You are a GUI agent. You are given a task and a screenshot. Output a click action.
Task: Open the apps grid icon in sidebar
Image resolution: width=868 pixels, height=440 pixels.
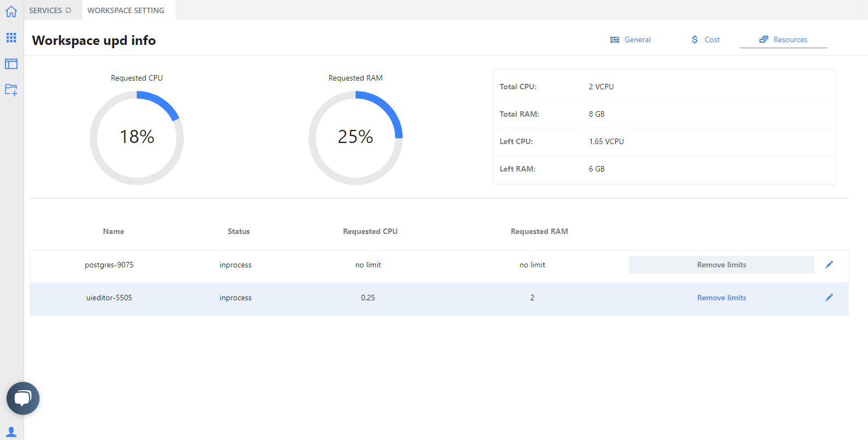11,37
